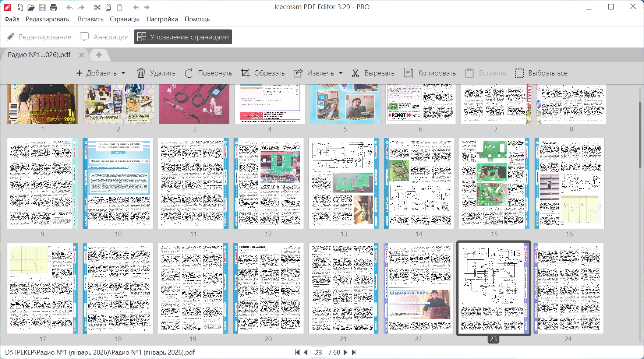Click the total page count "/ 68"
The width and height of the screenshot is (644, 359).
click(x=335, y=352)
